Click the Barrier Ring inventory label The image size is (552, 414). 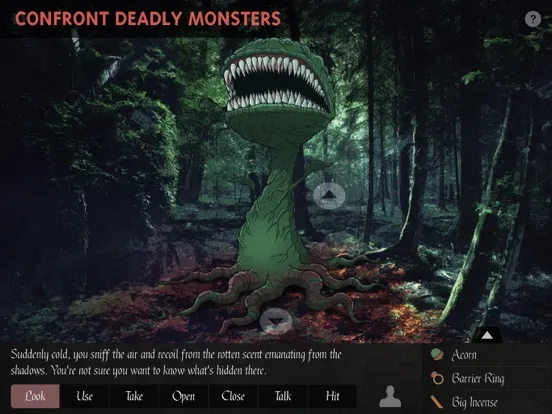pos(478,378)
